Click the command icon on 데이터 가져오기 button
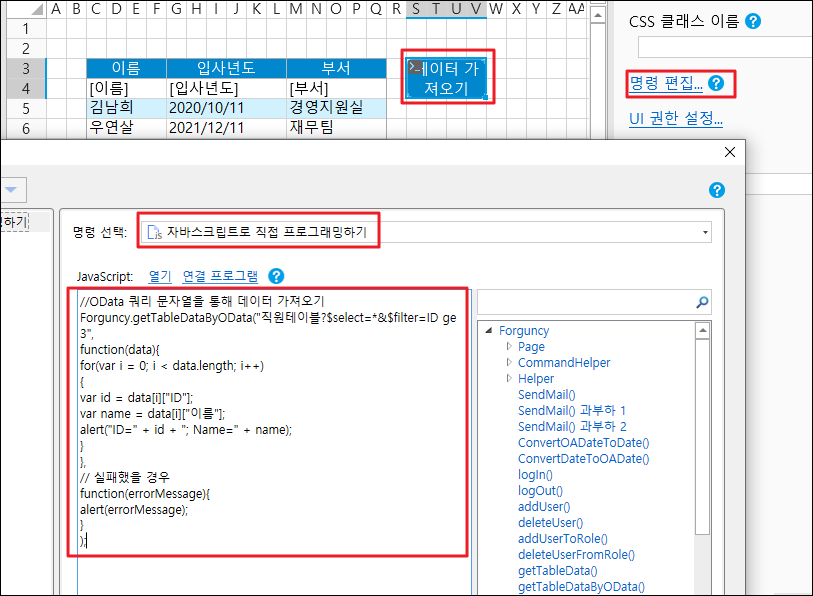The width and height of the screenshot is (813, 596). 416,68
